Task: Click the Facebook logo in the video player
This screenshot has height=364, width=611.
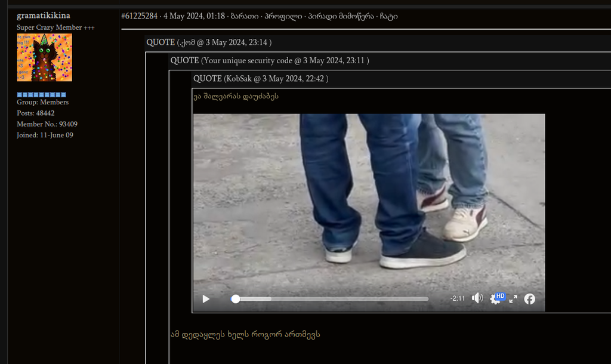Action: [529, 299]
